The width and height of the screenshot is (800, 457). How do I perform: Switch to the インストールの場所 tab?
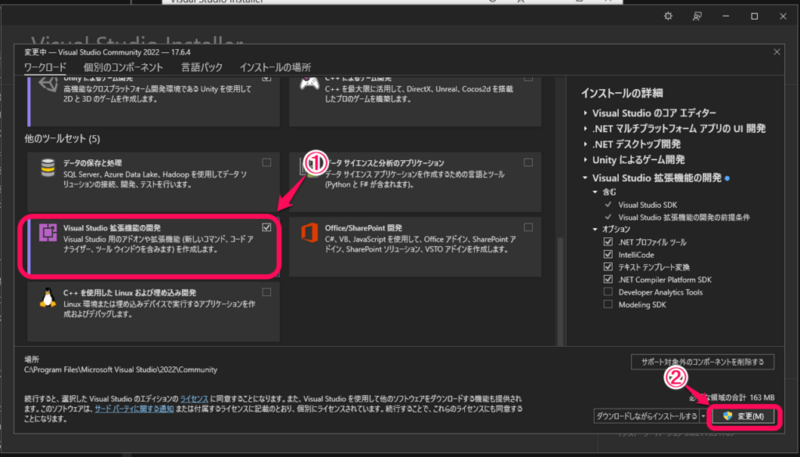coord(275,67)
